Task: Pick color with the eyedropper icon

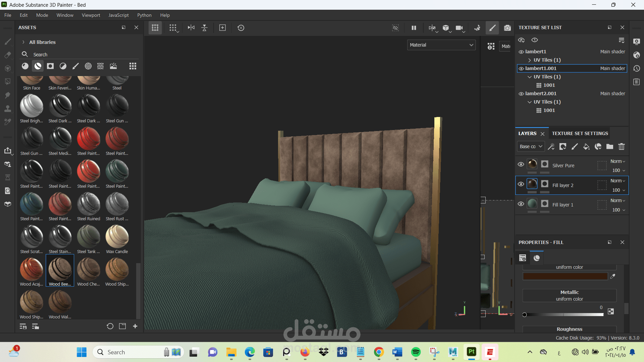Action: coord(613,276)
